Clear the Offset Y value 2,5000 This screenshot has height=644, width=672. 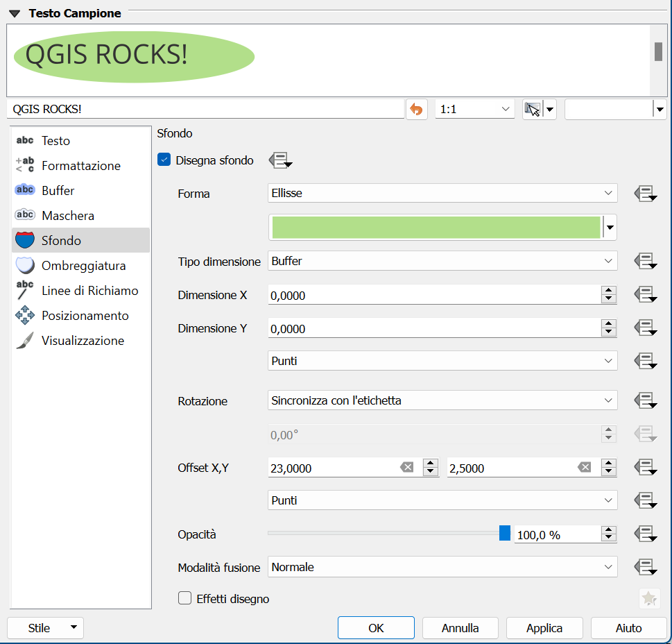[x=584, y=467]
